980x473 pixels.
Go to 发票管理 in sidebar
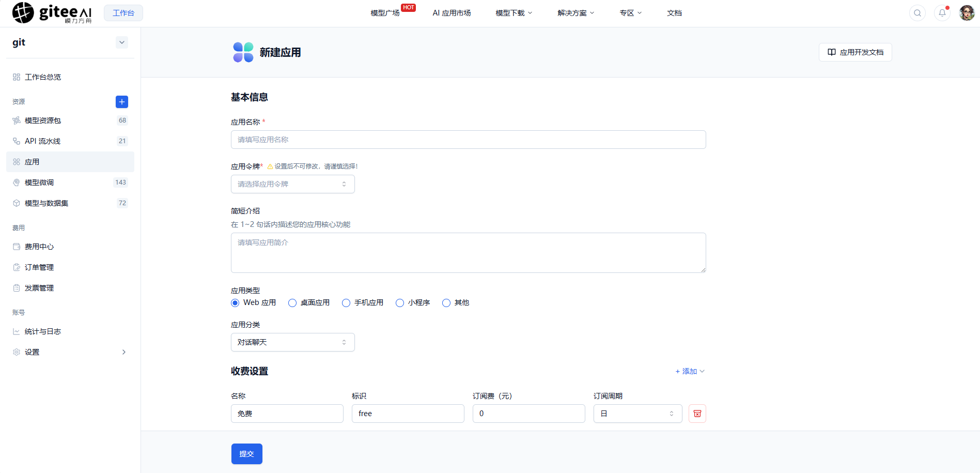(x=70, y=288)
